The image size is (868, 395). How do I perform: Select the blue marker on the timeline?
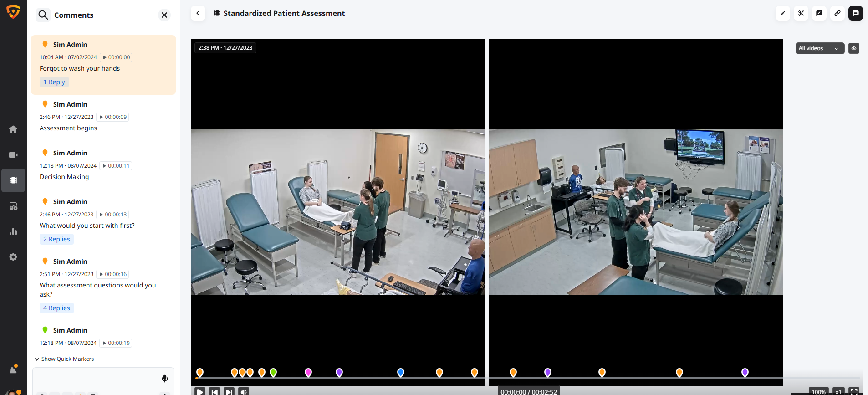[401, 373]
